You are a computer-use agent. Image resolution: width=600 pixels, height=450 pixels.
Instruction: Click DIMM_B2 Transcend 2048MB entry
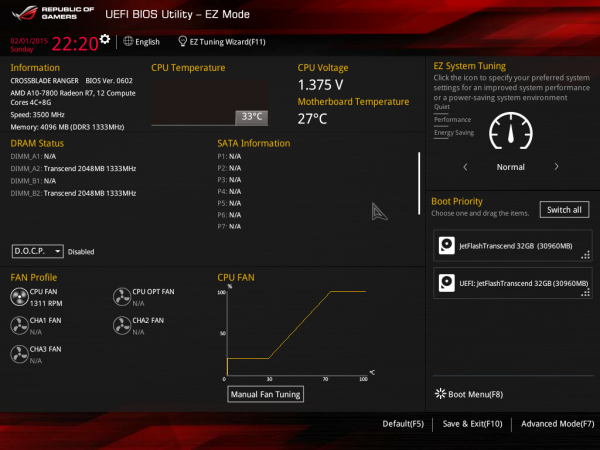coord(73,193)
